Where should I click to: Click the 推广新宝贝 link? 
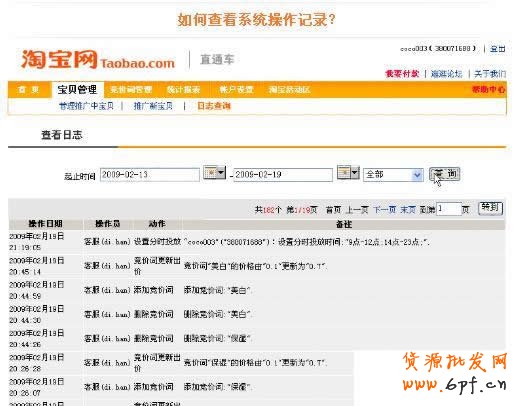[x=153, y=106]
